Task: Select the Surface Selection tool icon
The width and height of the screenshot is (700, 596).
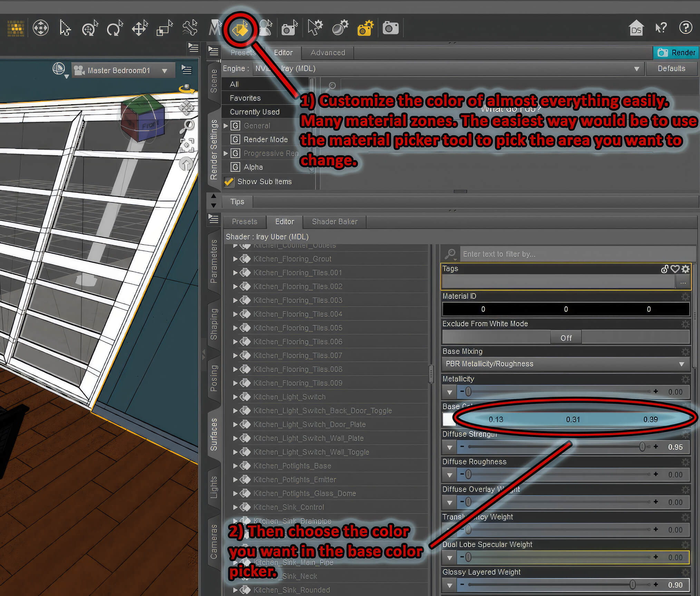Action: click(240, 29)
